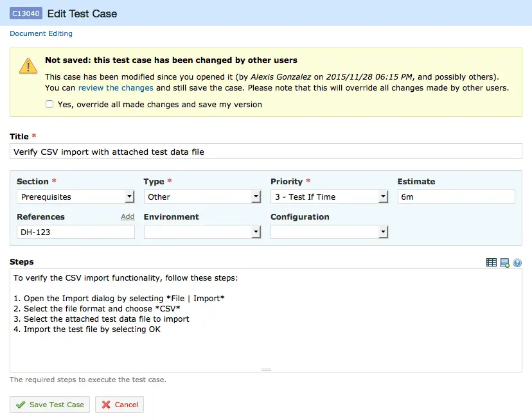Click into the Title input field

point(266,152)
